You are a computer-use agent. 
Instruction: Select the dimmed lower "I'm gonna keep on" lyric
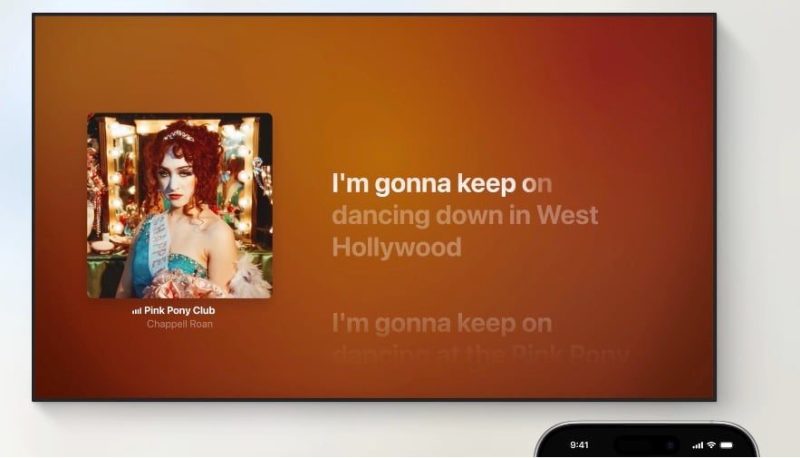click(x=441, y=323)
